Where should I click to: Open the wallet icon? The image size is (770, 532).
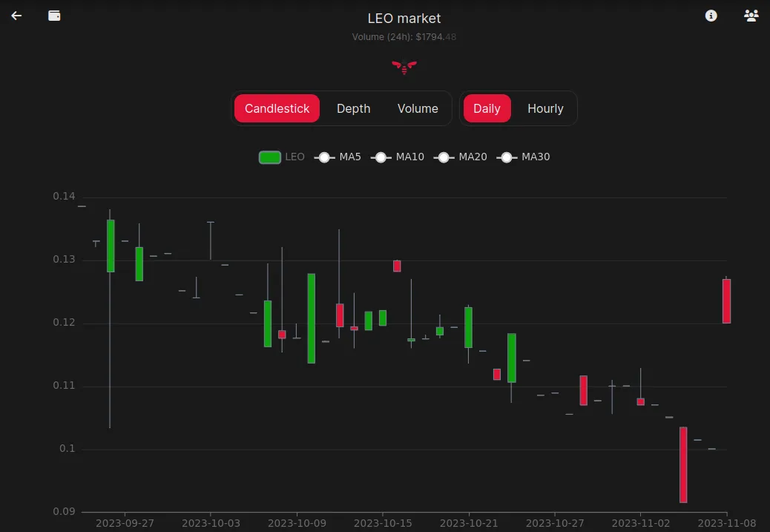[x=54, y=16]
